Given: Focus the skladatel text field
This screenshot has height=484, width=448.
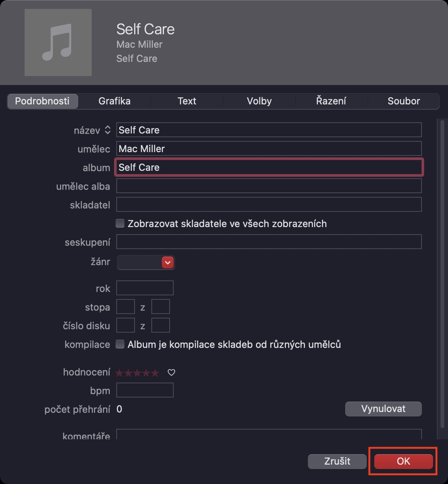Looking at the screenshot, I should click(269, 204).
